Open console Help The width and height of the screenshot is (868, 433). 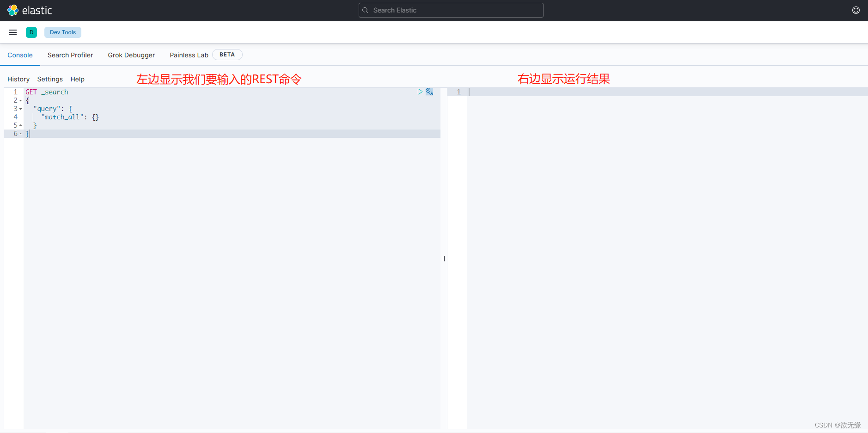tap(77, 79)
